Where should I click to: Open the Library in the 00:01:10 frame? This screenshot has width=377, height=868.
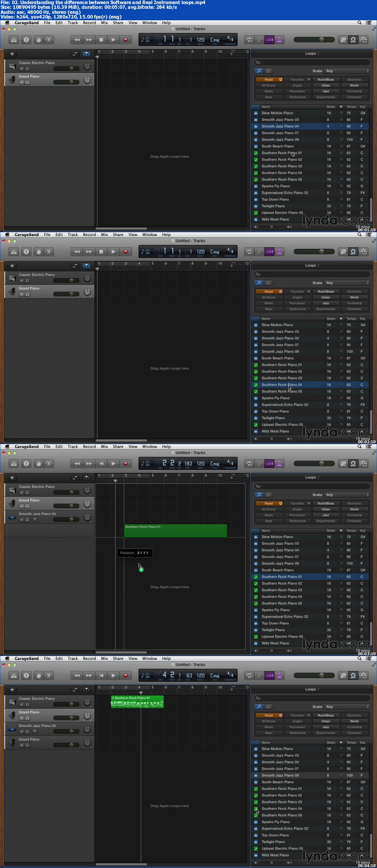[14, 40]
